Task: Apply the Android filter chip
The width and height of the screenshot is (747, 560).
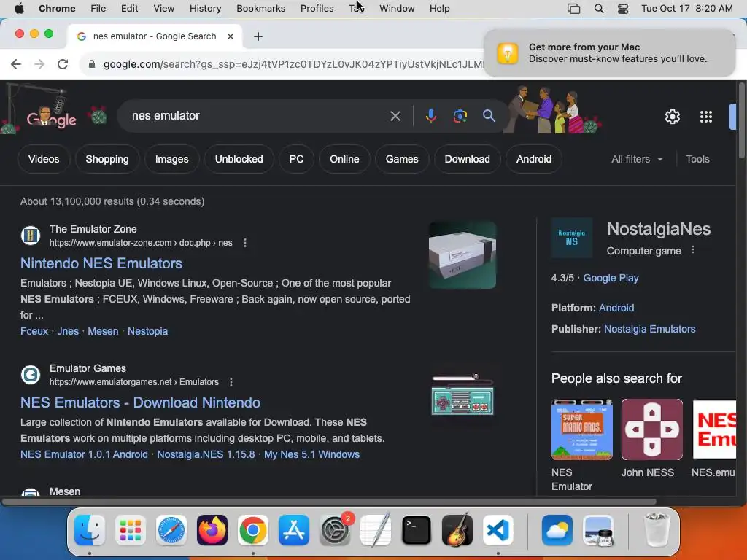Action: tap(533, 159)
